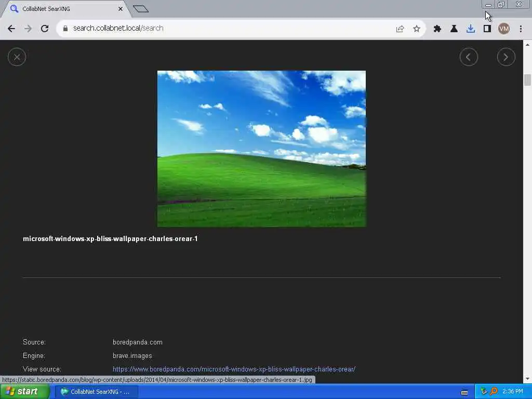Minimize the browser window

click(x=488, y=5)
